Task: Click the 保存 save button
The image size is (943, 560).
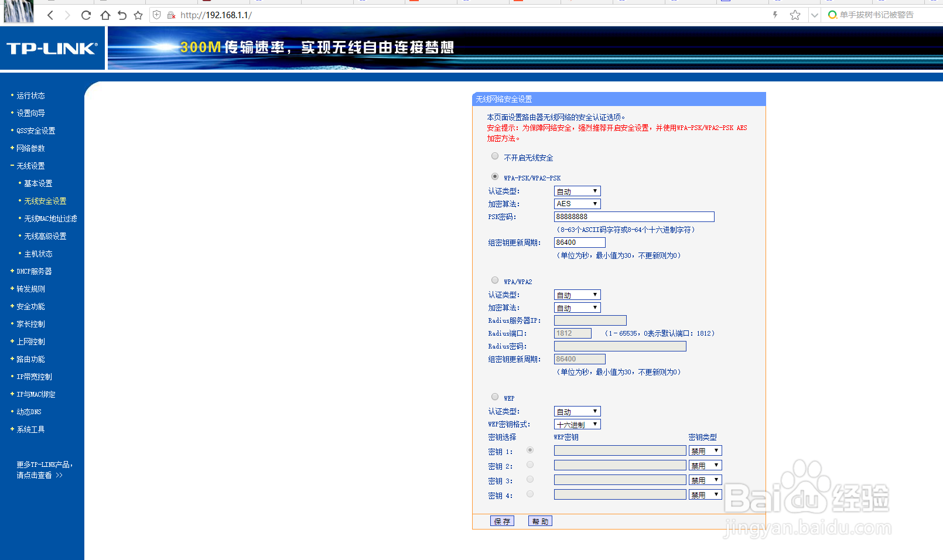Action: pyautogui.click(x=502, y=521)
